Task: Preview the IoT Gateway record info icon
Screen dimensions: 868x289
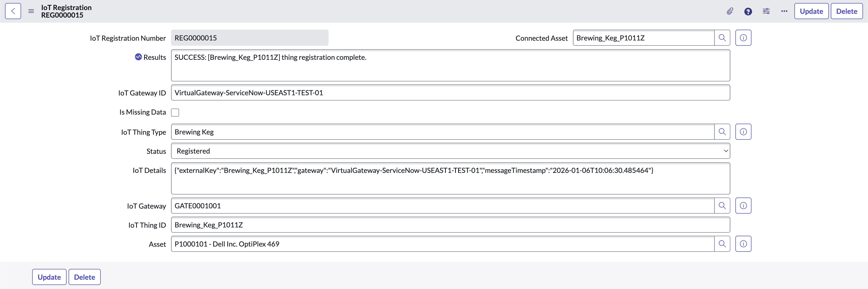Action: [743, 206]
